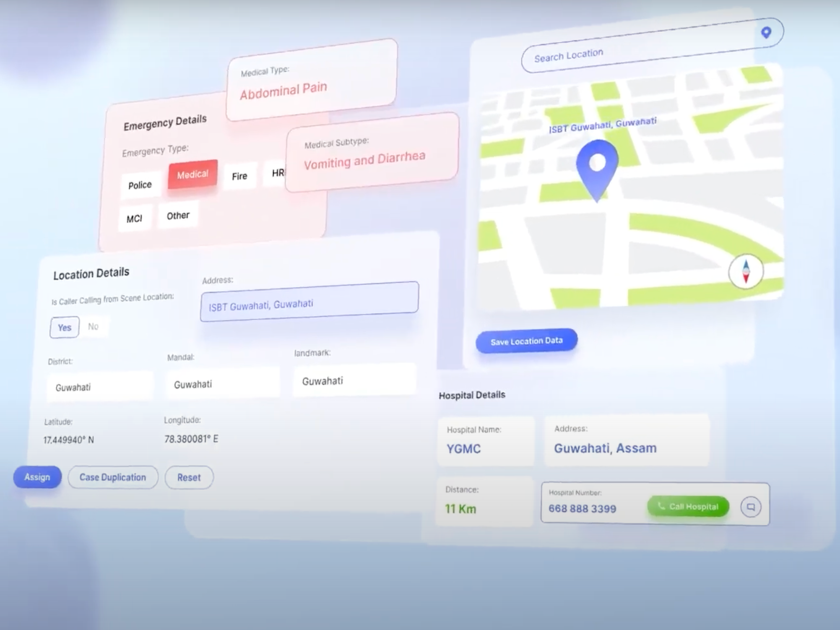Click the blue map marker pin
The image size is (840, 630).
[597, 171]
